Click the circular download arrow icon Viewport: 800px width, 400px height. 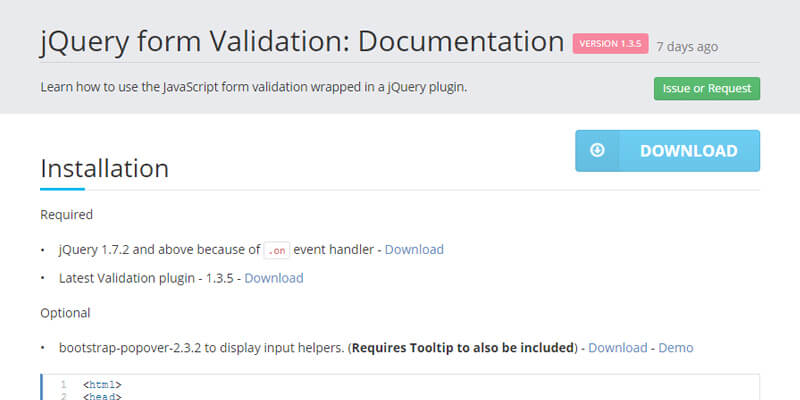tap(598, 151)
